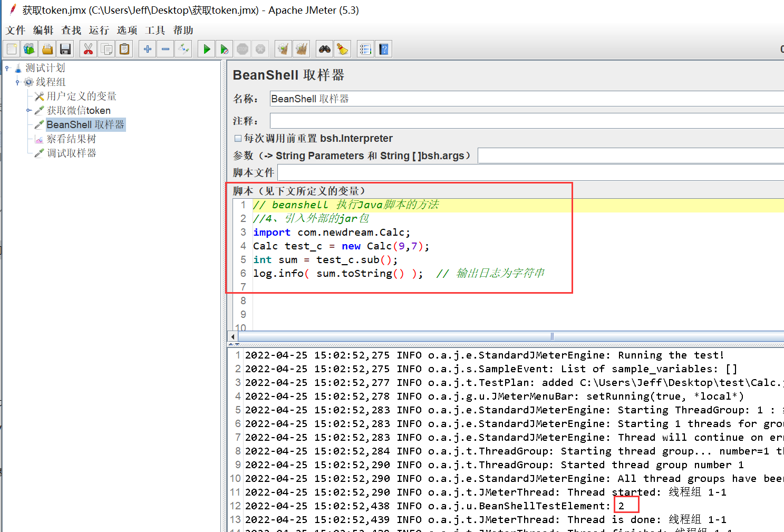Expand the 获取微信token node handle
784x532 pixels.
[28, 111]
